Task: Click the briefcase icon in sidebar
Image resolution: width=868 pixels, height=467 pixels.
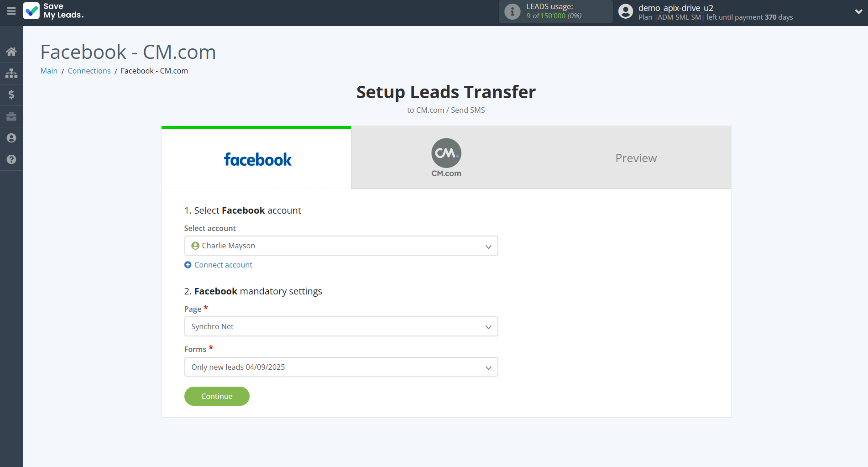Action: [11, 116]
